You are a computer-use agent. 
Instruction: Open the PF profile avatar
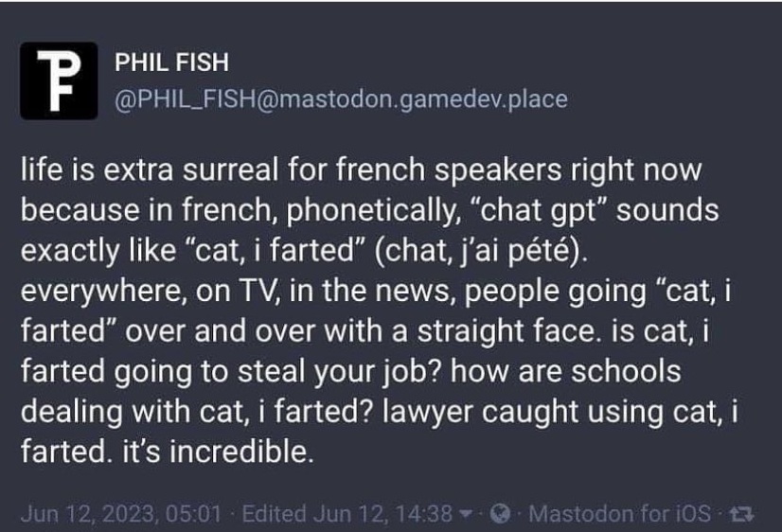(59, 80)
